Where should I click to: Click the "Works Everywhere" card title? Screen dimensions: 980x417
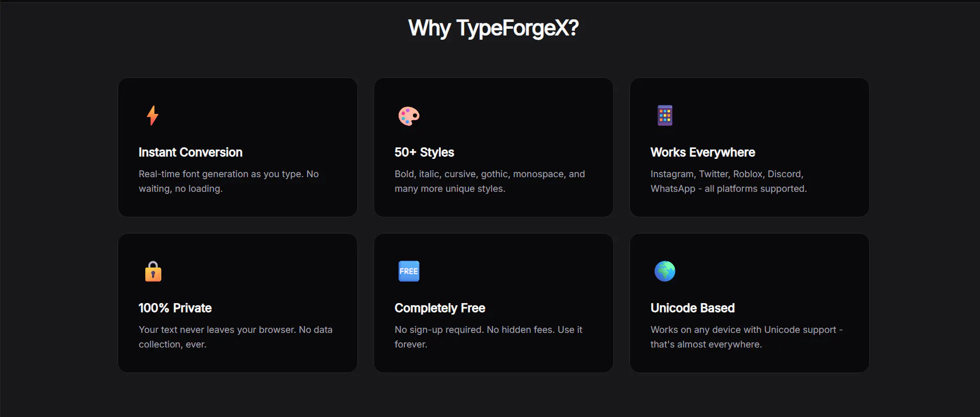[703, 152]
